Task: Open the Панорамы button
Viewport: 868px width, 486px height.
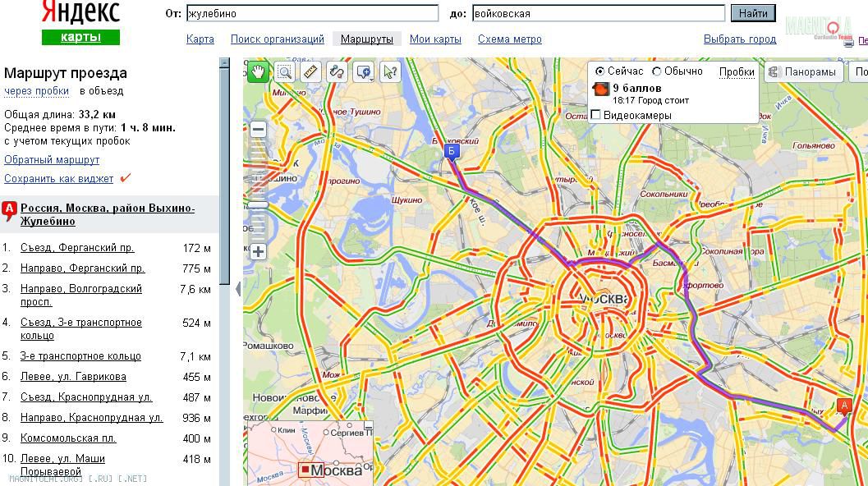Action: [x=804, y=72]
